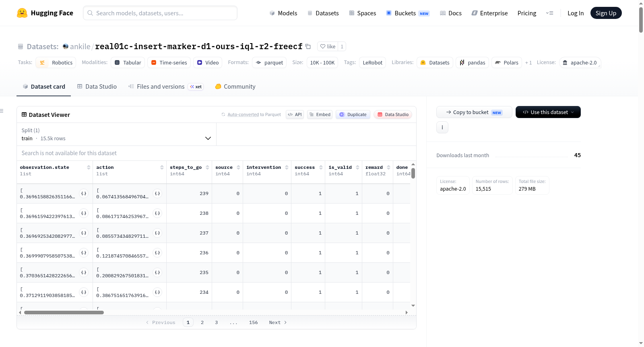Open Buckets in the top navigation
Image resolution: width=644 pixels, height=347 pixels.
click(408, 13)
